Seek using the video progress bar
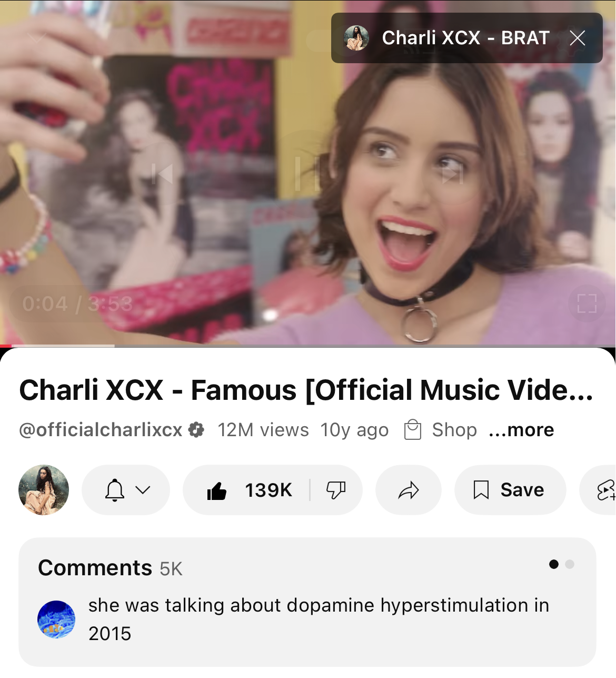Viewport: 616px width, 678px height. [x=307, y=346]
